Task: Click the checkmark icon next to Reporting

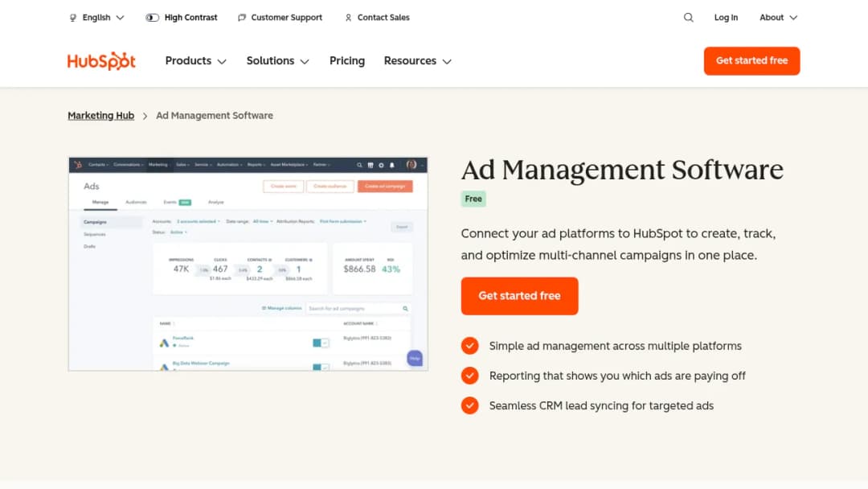Action: tap(470, 376)
